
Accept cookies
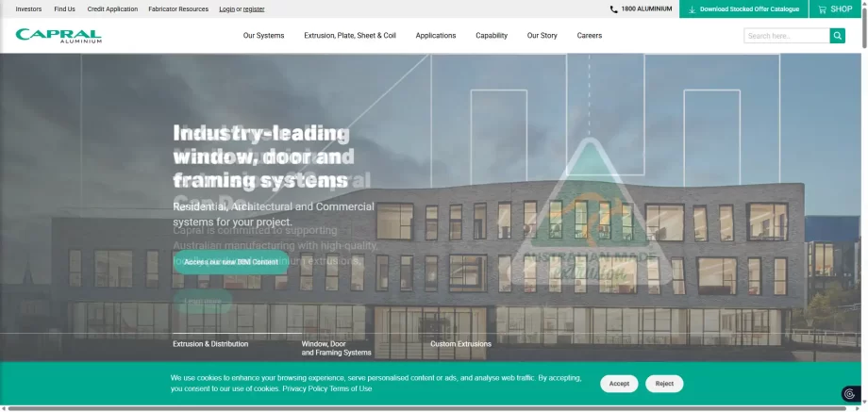pos(619,384)
